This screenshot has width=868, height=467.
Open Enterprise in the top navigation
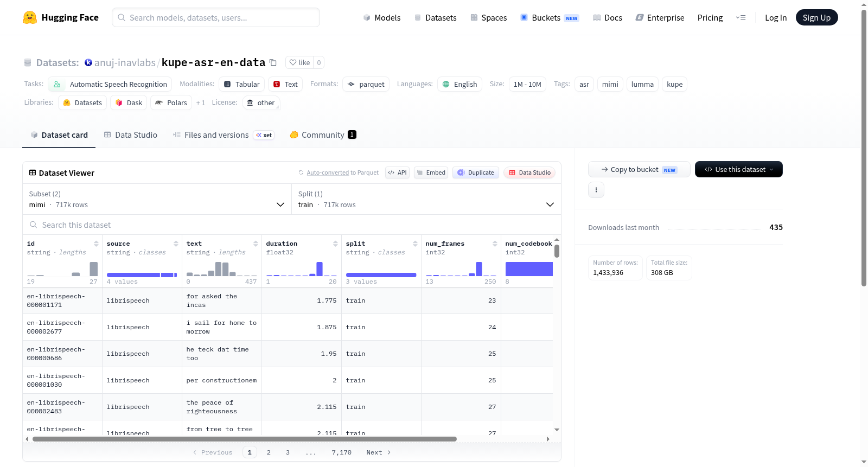point(660,17)
